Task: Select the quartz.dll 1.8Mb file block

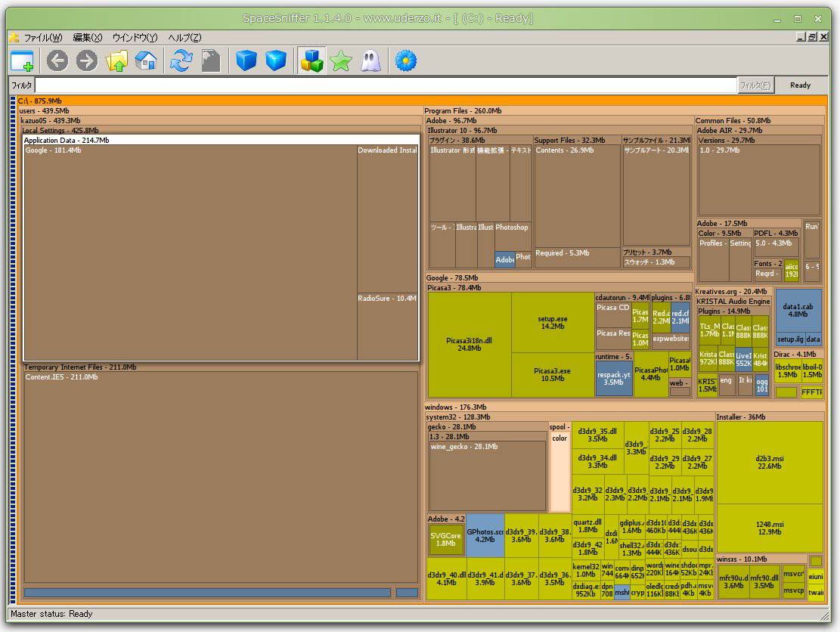Action: [x=587, y=526]
